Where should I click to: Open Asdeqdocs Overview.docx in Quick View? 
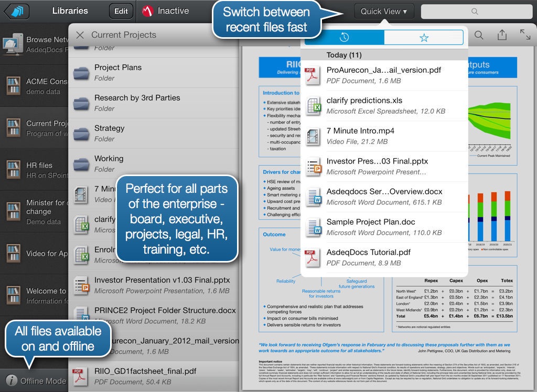384,197
